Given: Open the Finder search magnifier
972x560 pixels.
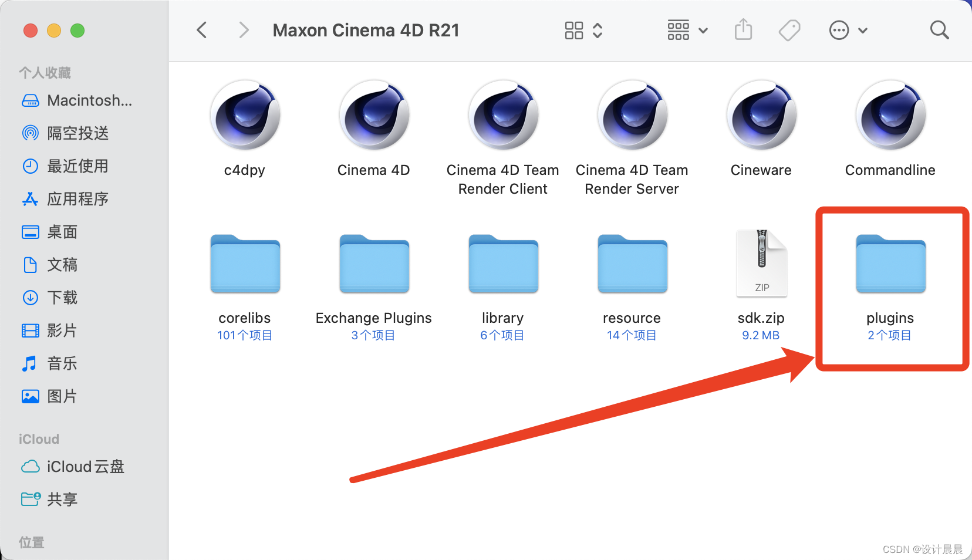Looking at the screenshot, I should 939,30.
